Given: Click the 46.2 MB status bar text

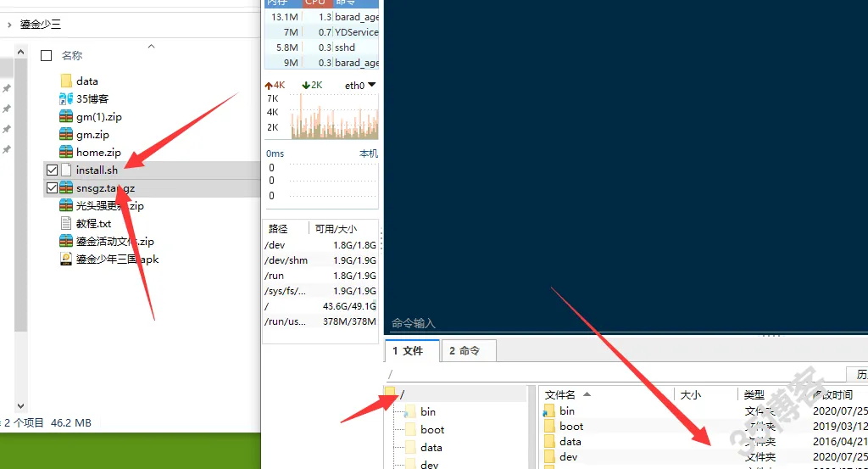Looking at the screenshot, I should point(71,423).
